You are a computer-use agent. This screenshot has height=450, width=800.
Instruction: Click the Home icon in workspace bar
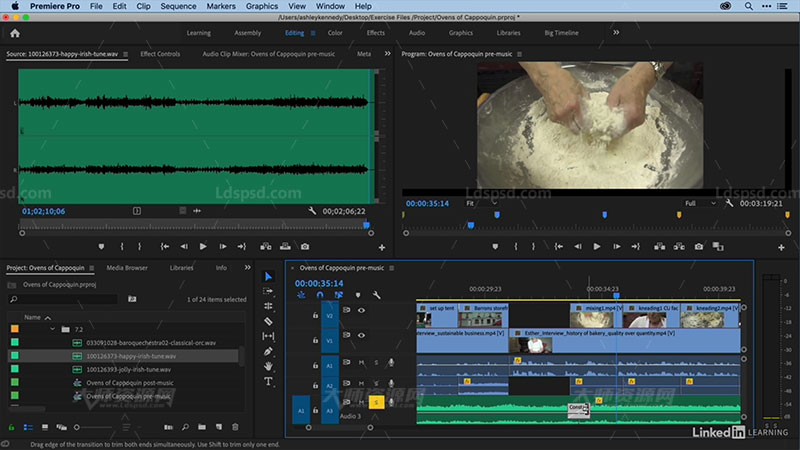click(15, 33)
